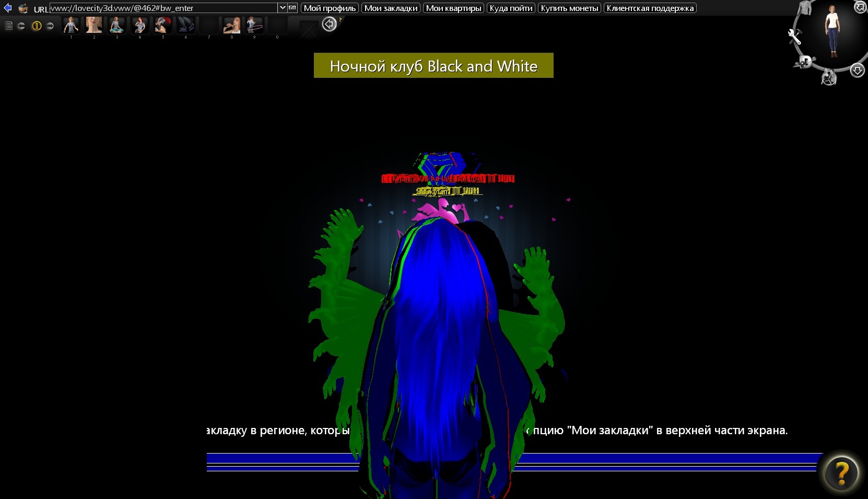Collapse the animation bar with circled left arrow
Viewport: 868px width, 499px height.
[329, 24]
